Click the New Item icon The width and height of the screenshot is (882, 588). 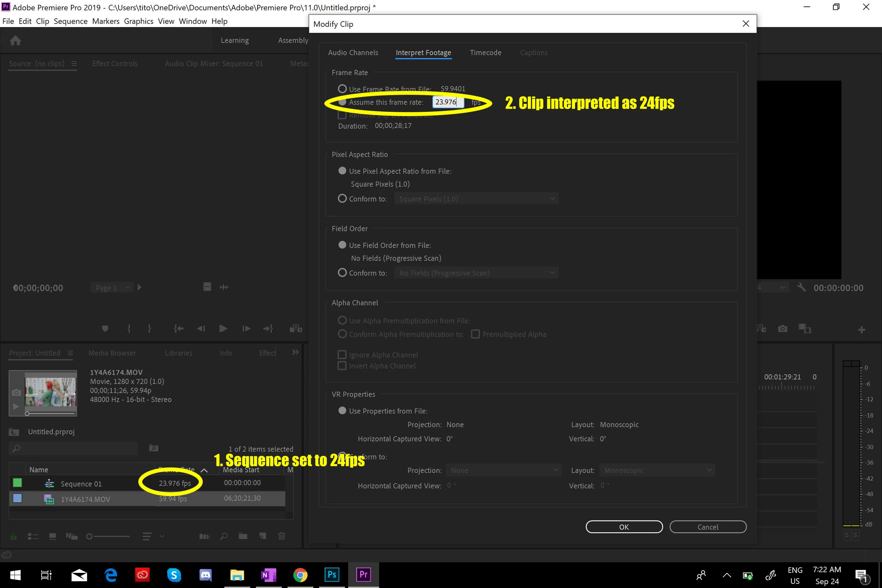pyautogui.click(x=263, y=536)
